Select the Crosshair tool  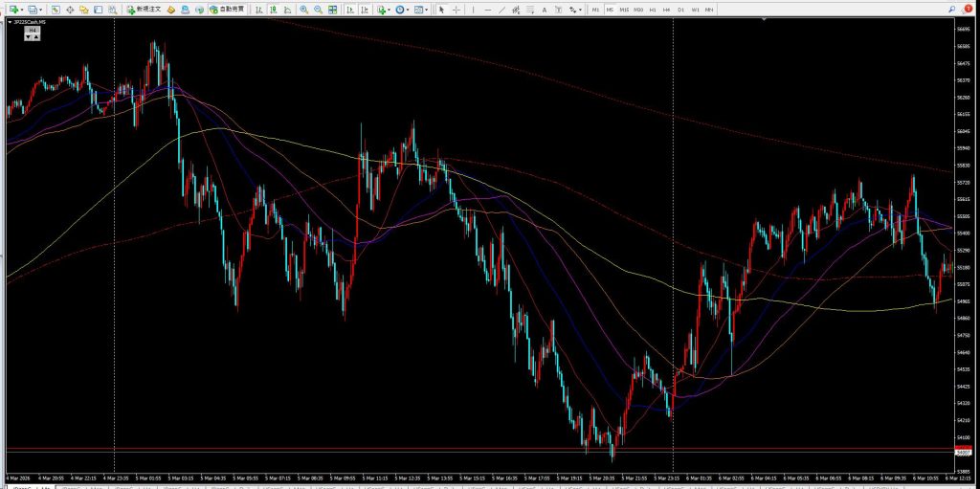tap(455, 9)
